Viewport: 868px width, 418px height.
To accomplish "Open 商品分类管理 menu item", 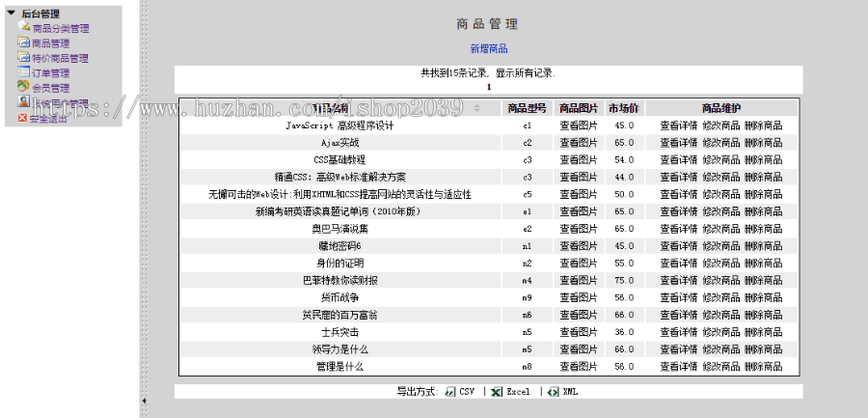I will pyautogui.click(x=61, y=29).
